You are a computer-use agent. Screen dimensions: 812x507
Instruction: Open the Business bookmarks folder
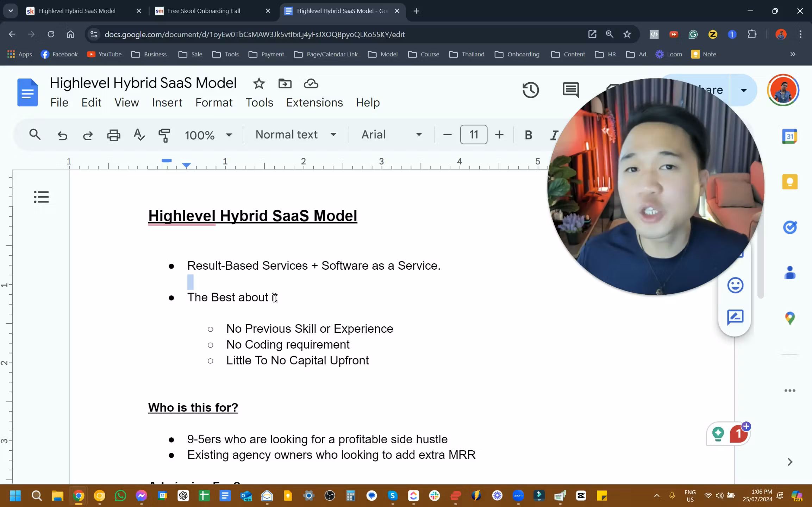(149, 54)
